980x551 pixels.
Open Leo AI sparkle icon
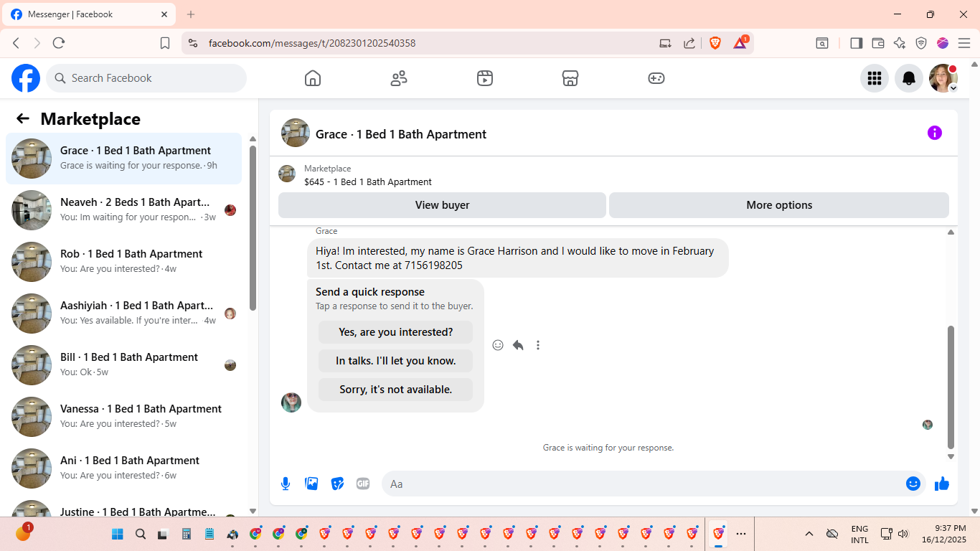coord(900,43)
